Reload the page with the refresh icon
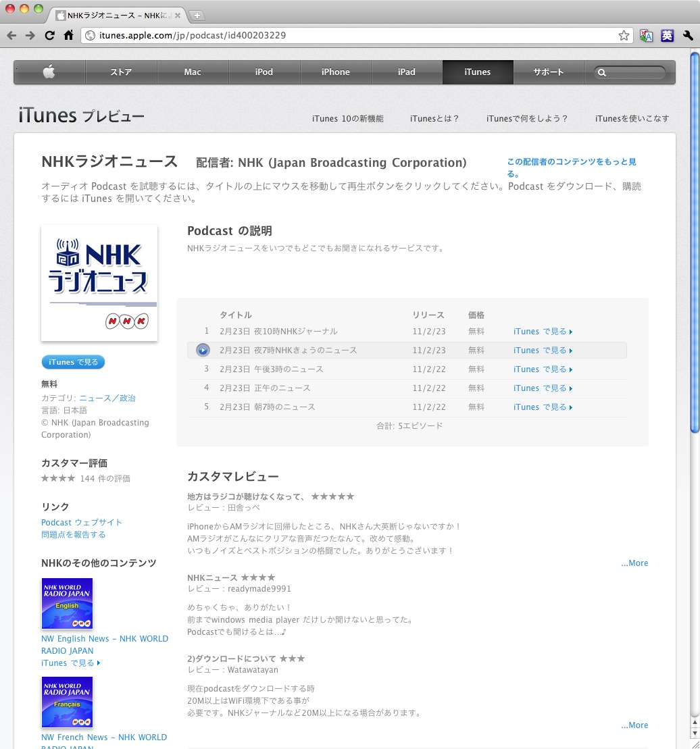The width and height of the screenshot is (700, 749). 50,35
